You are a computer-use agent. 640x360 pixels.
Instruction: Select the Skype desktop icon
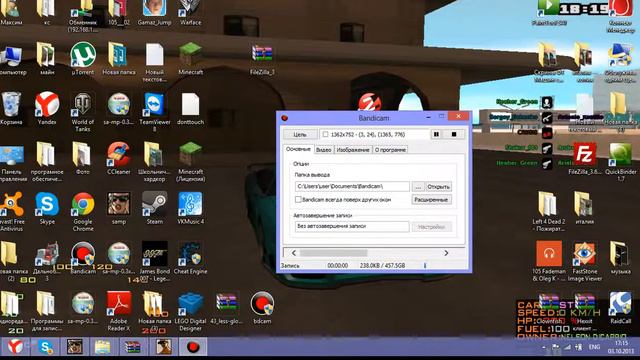[47, 208]
